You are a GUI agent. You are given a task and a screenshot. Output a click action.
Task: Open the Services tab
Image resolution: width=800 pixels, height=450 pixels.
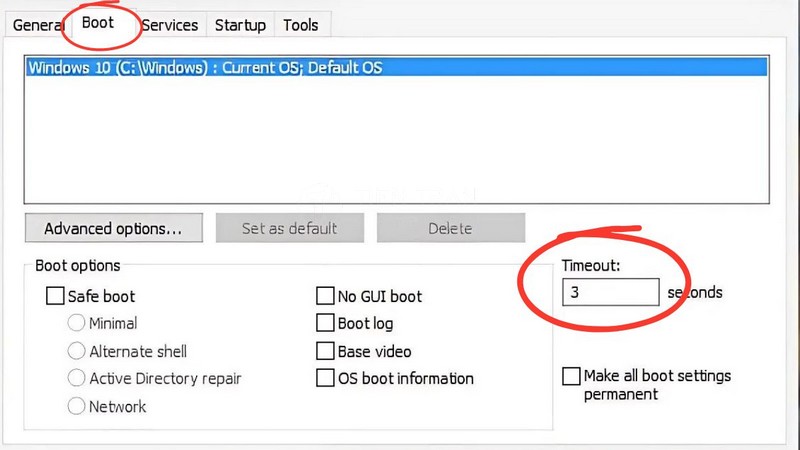click(169, 25)
